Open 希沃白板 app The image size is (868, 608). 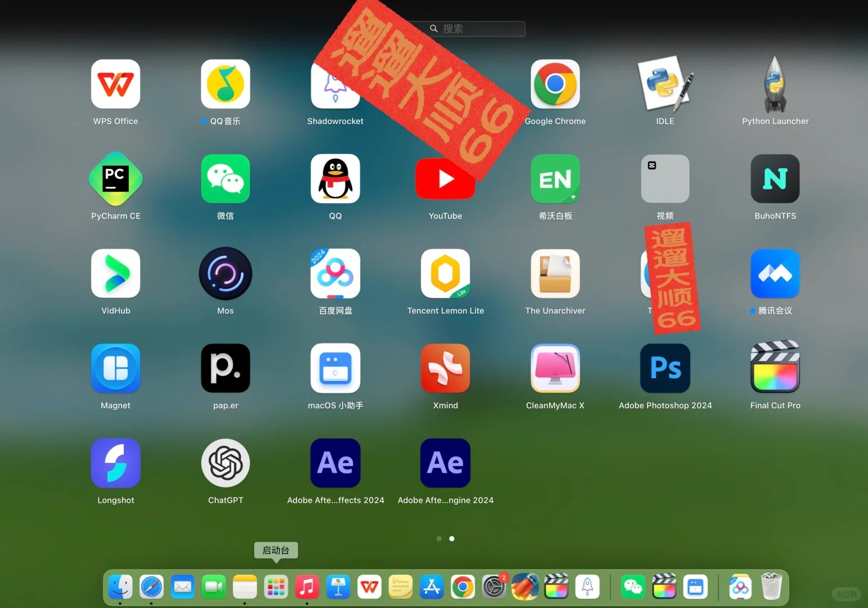pyautogui.click(x=555, y=178)
